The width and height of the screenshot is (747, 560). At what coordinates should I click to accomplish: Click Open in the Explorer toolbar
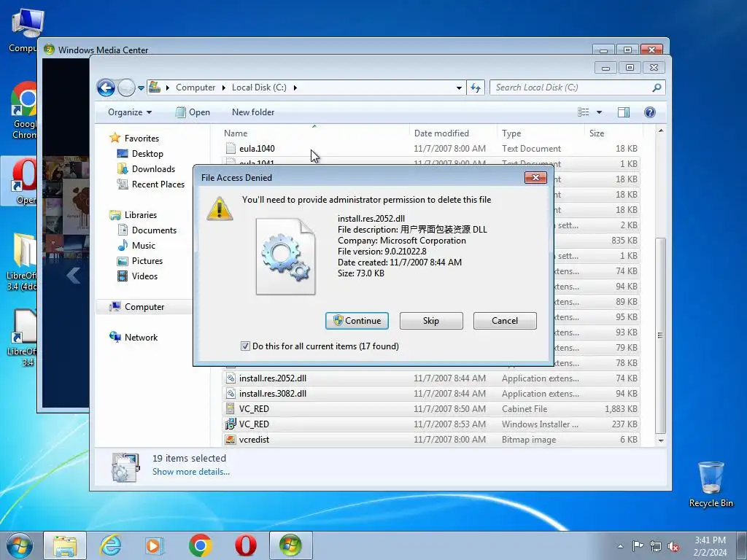coord(193,112)
